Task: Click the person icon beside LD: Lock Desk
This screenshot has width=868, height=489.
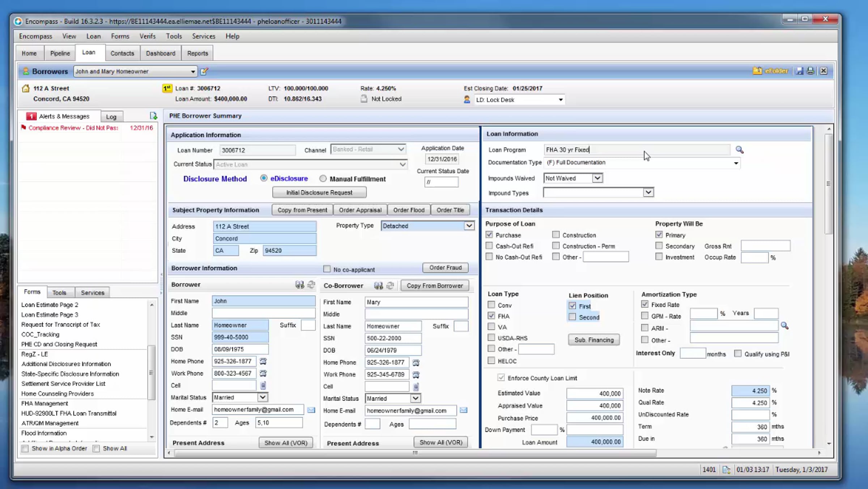Action: tap(467, 99)
